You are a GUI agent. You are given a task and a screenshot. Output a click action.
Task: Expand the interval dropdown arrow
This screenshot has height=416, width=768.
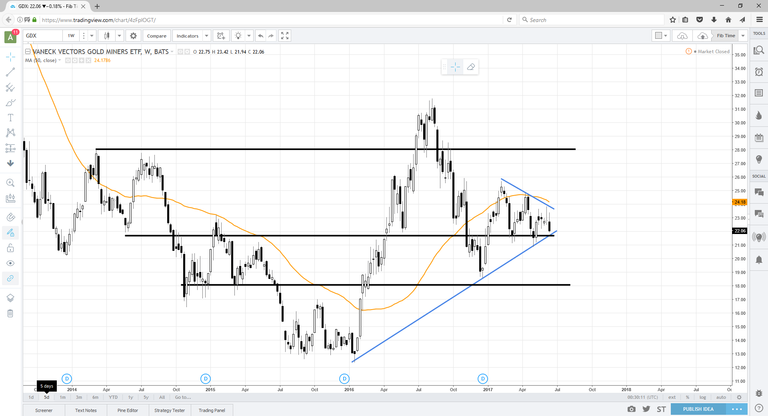click(92, 36)
